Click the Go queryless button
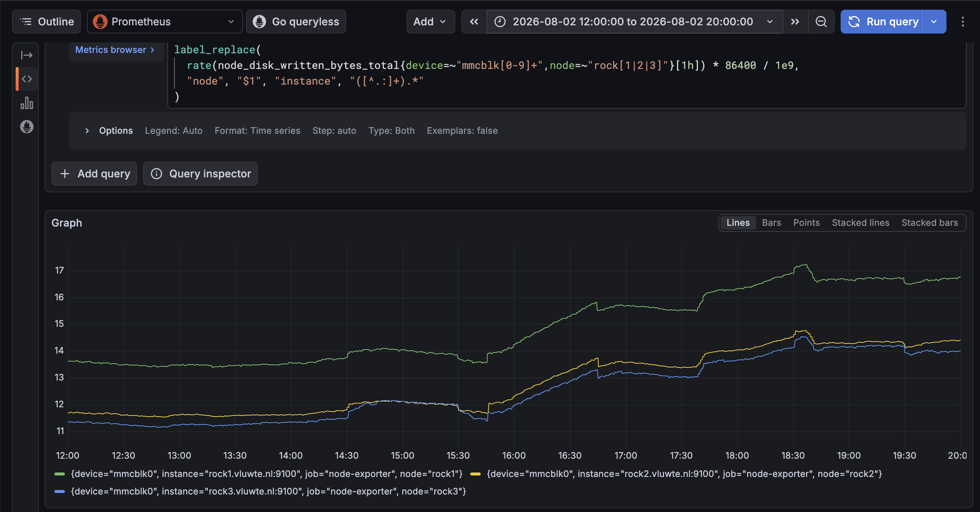The width and height of the screenshot is (980, 512). pos(296,22)
